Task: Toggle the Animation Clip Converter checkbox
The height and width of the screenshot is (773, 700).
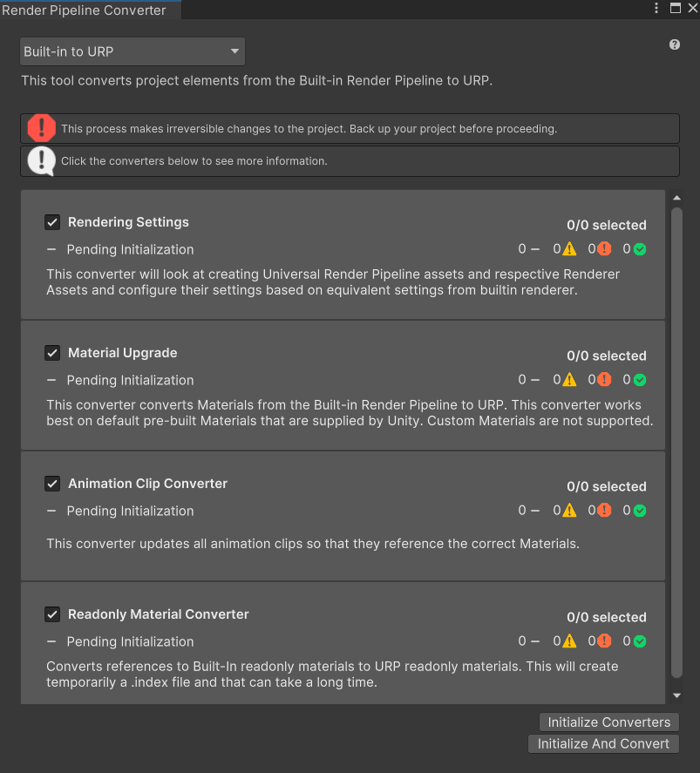Action: 52,484
